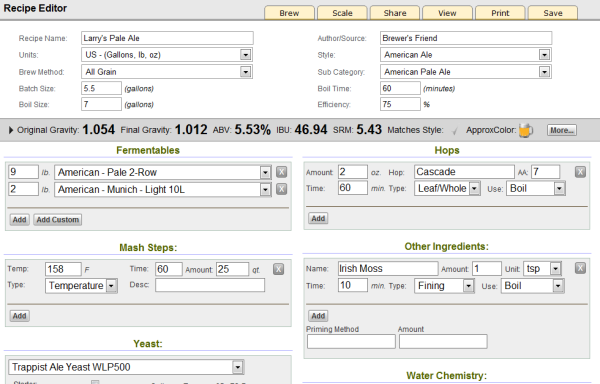Click Add under Other Ingredients

pos(318,316)
